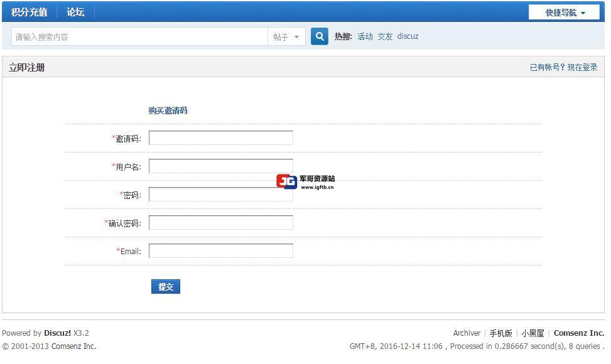Click the 购买邀请码 link
The height and width of the screenshot is (364, 611).
[x=168, y=110]
